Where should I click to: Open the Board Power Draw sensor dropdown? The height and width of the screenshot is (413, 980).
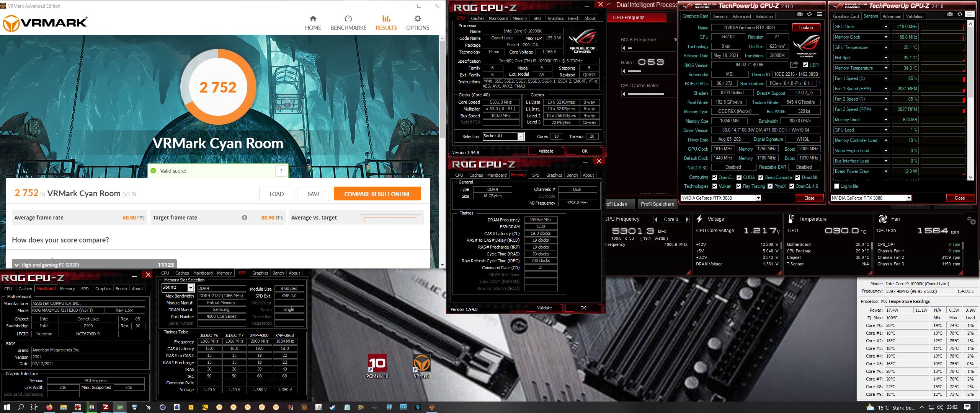tap(886, 171)
